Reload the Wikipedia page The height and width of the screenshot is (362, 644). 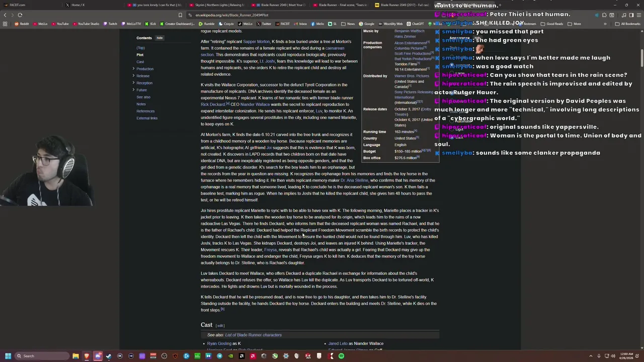(x=20, y=15)
